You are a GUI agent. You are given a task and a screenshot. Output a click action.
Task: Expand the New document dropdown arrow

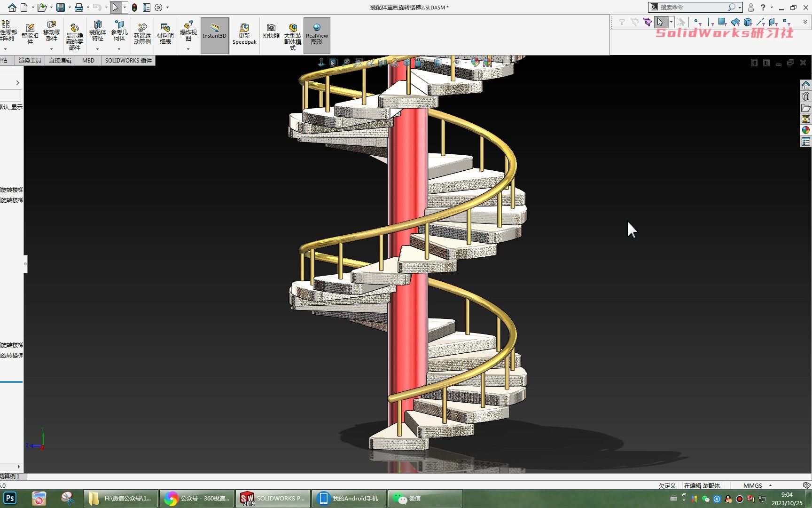(x=32, y=8)
